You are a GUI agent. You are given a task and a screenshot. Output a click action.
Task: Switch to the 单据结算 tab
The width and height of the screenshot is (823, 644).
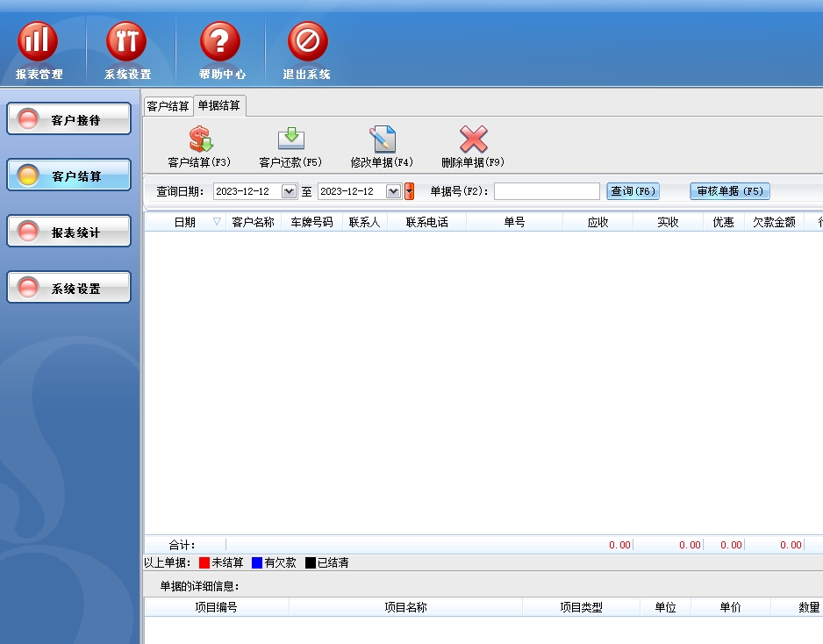coord(219,105)
